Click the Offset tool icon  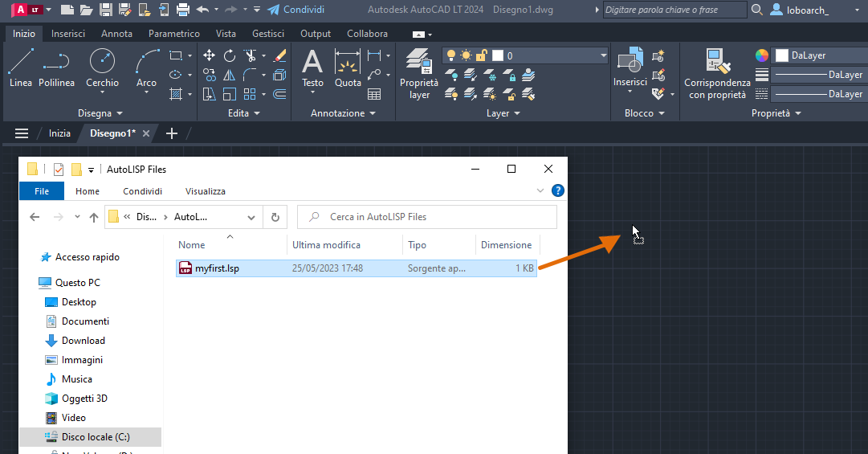(280, 94)
